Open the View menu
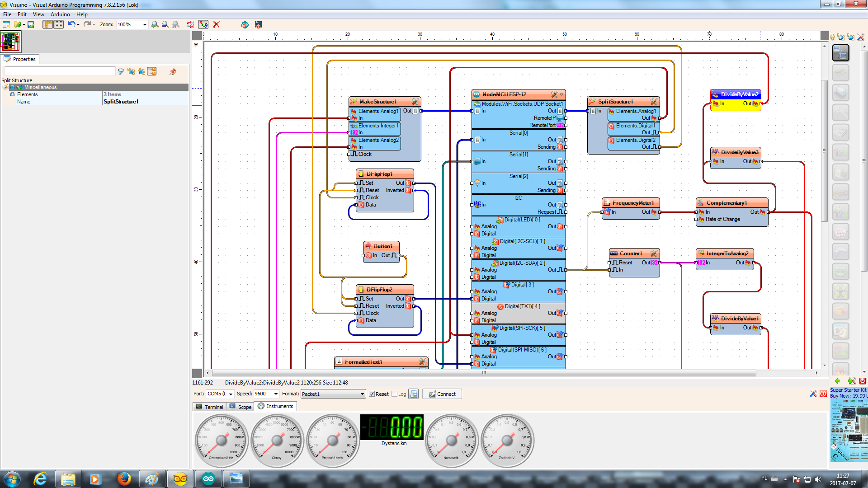 pos(38,14)
